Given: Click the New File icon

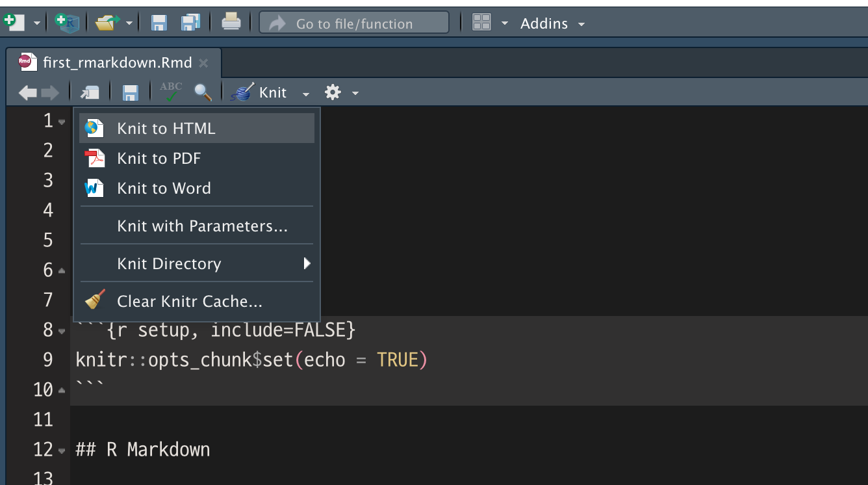Looking at the screenshot, I should click(13, 23).
